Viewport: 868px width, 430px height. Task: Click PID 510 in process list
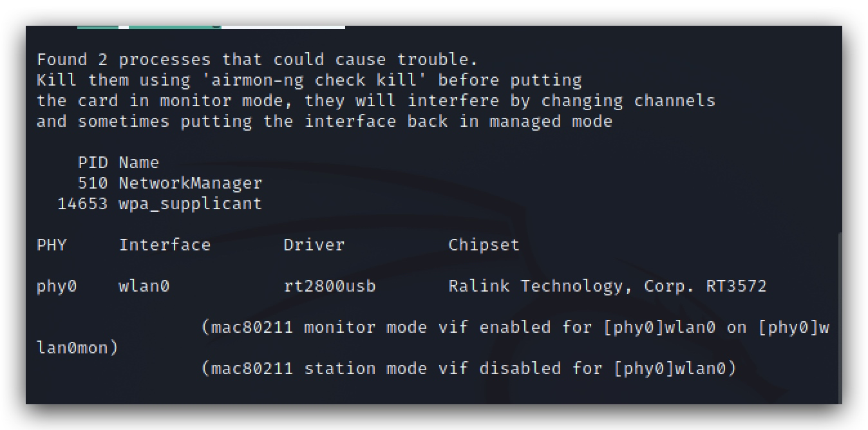tap(93, 183)
